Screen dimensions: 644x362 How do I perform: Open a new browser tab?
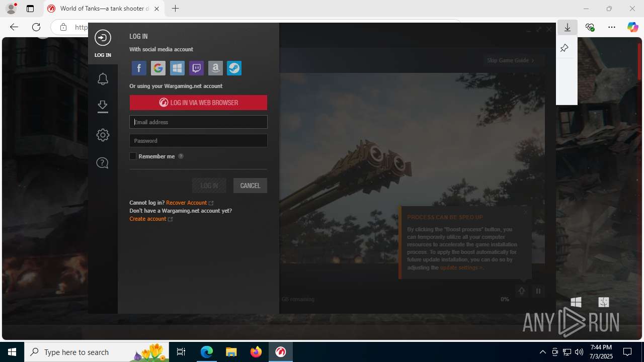[x=175, y=9]
